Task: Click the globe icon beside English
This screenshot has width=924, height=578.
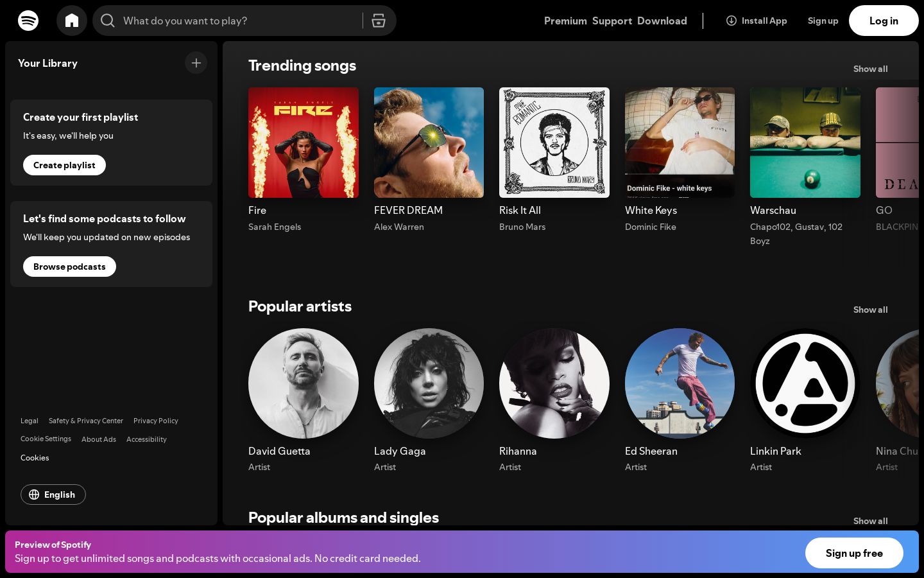Action: point(34,495)
